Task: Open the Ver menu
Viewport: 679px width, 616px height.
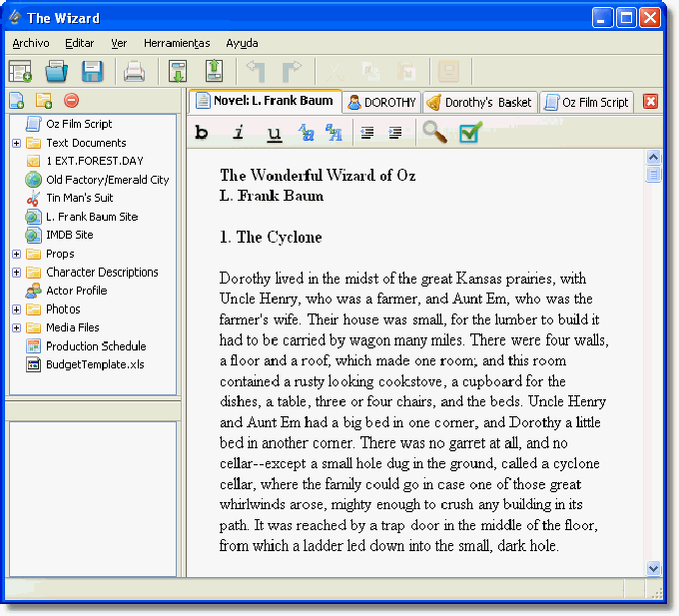Action: [x=119, y=43]
